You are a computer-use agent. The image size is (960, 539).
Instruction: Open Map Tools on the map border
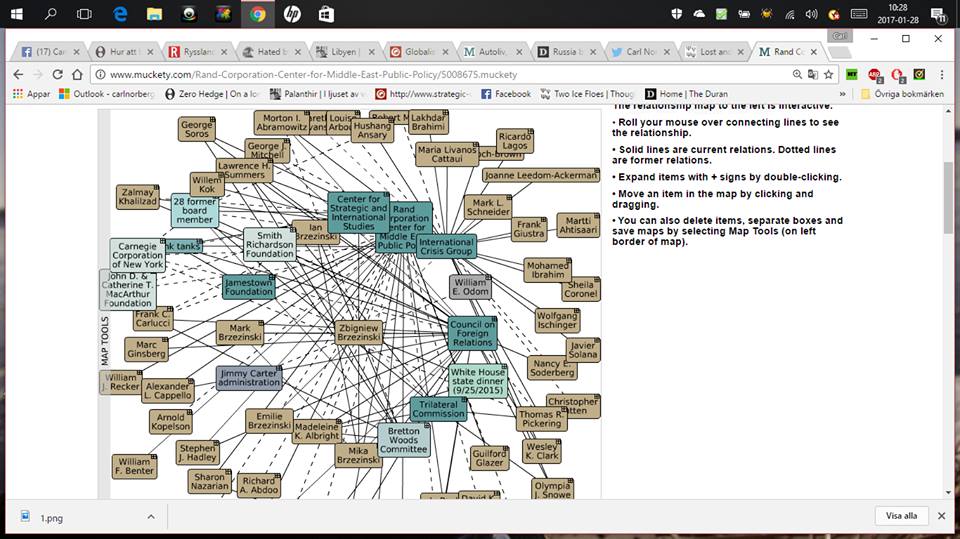(x=104, y=340)
